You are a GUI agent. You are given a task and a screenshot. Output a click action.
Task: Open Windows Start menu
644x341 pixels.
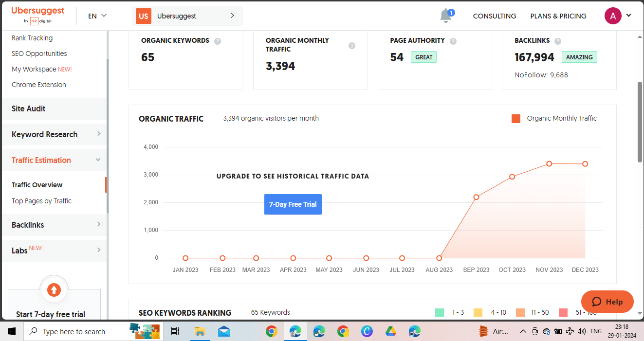12,331
